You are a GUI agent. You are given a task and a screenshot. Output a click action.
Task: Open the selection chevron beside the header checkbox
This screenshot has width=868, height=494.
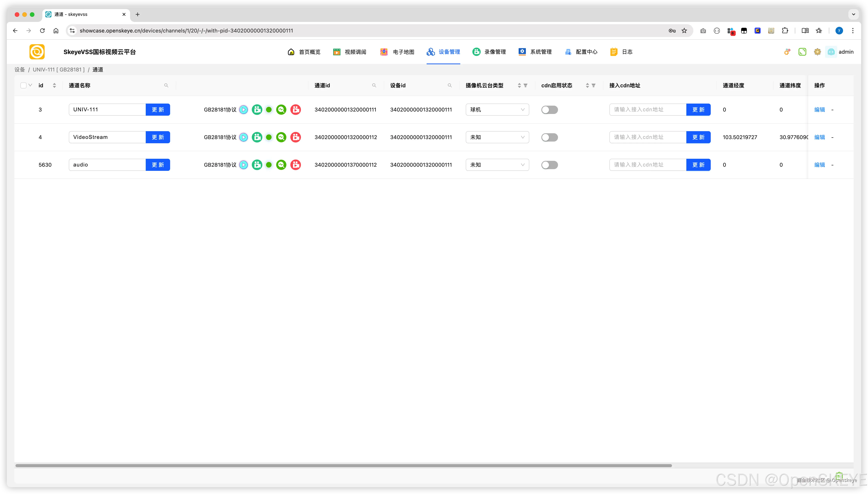tap(30, 85)
